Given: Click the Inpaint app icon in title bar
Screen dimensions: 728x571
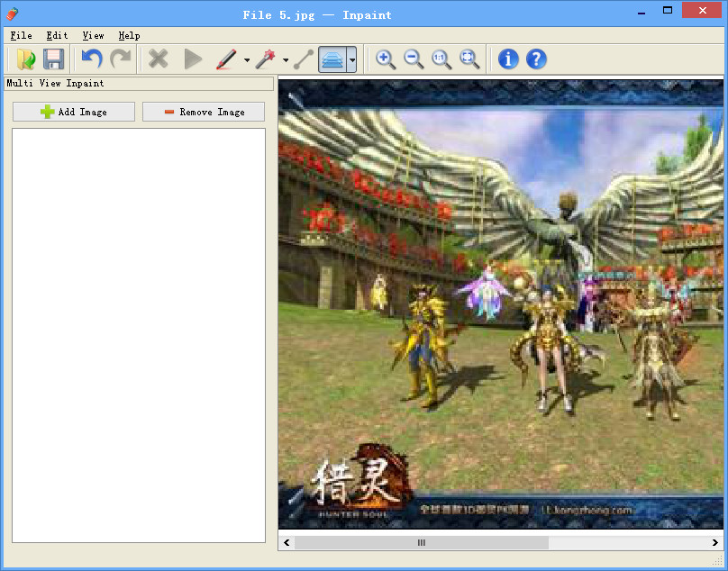Looking at the screenshot, I should click(13, 14).
